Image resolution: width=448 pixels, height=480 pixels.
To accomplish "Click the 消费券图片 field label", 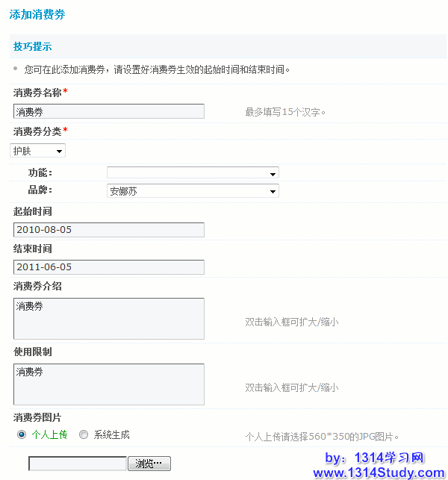I will click(37, 417).
